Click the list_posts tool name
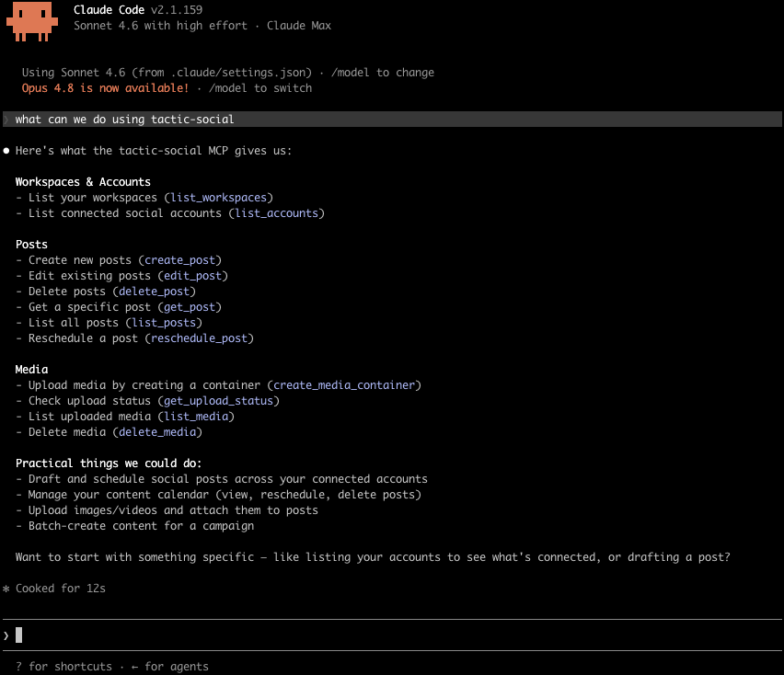The image size is (784, 675). pos(164,323)
